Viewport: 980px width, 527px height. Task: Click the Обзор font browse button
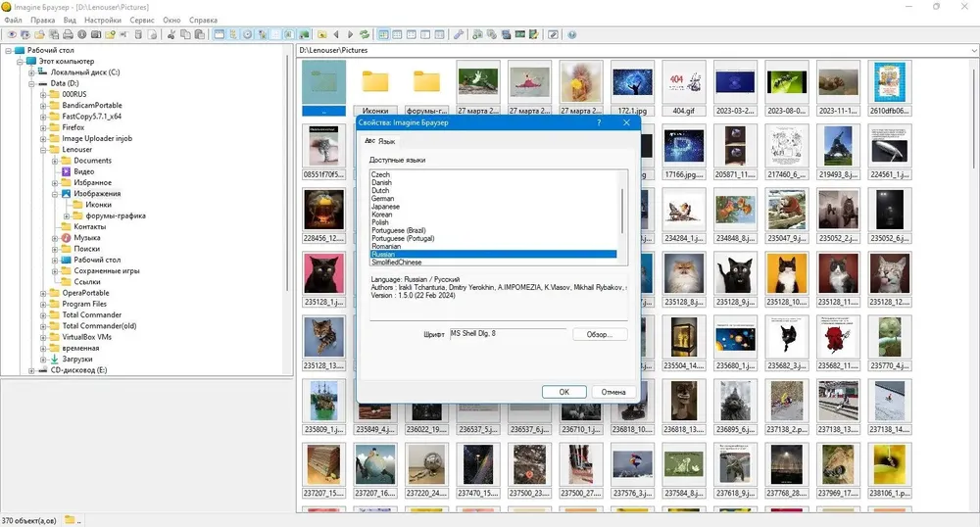point(600,335)
